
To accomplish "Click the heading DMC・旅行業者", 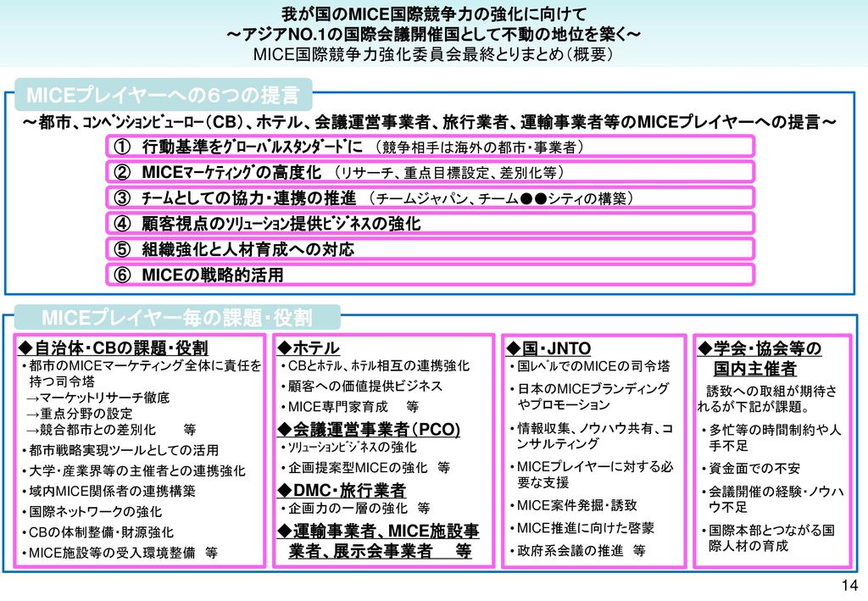I will [342, 490].
